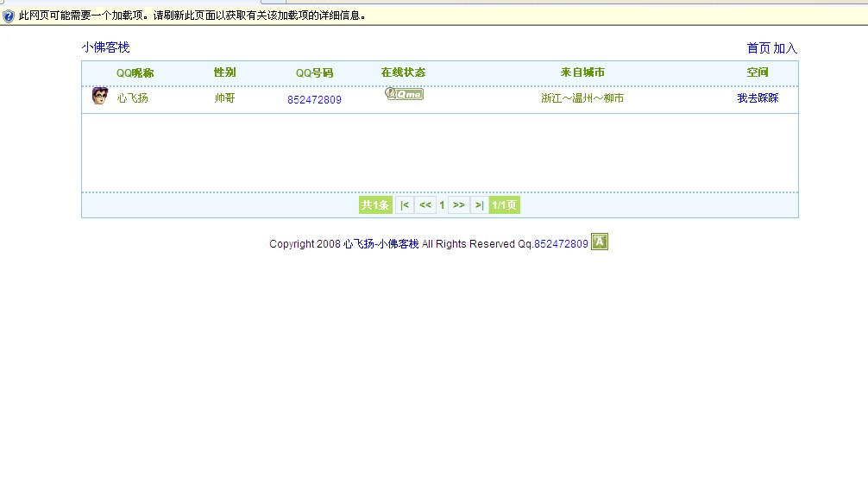This screenshot has width=868, height=490.
Task: Click the 空间 column header
Action: [758, 72]
